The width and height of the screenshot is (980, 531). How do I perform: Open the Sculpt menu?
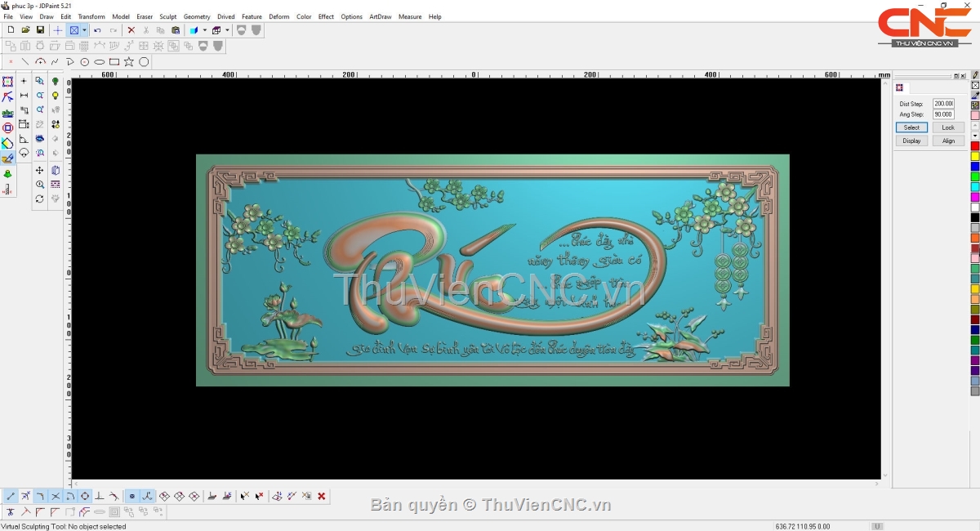pyautogui.click(x=168, y=16)
